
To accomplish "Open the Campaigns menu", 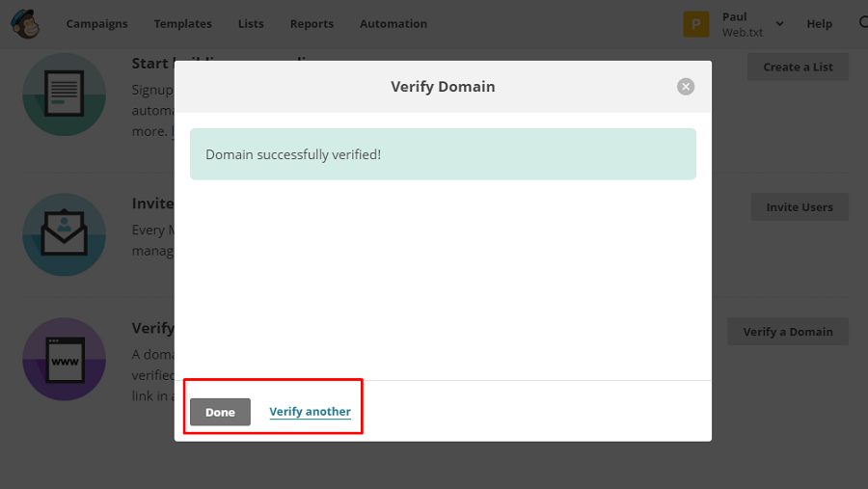I will pos(96,24).
